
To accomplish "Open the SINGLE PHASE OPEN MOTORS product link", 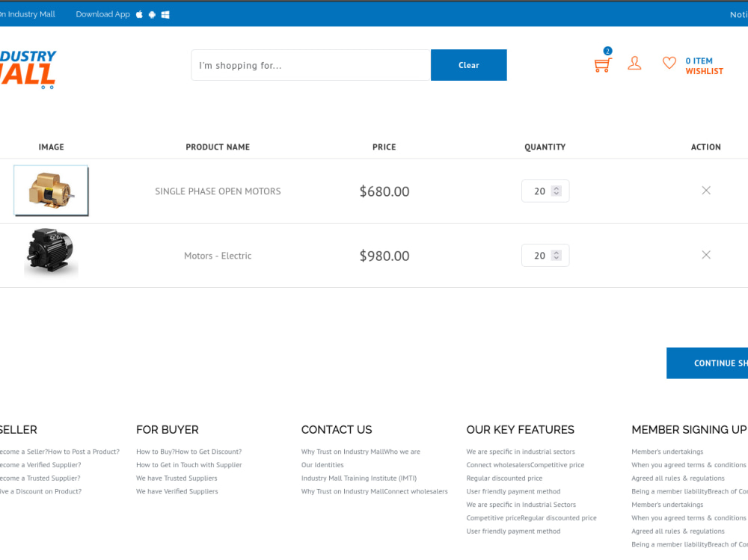I will tap(218, 191).
